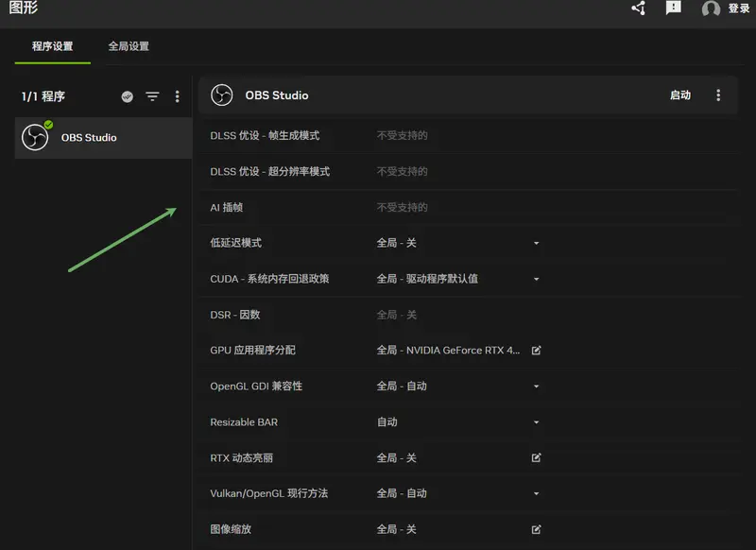756x550 pixels.
Task: Click the OBS Studio logo in header
Action: click(x=222, y=95)
